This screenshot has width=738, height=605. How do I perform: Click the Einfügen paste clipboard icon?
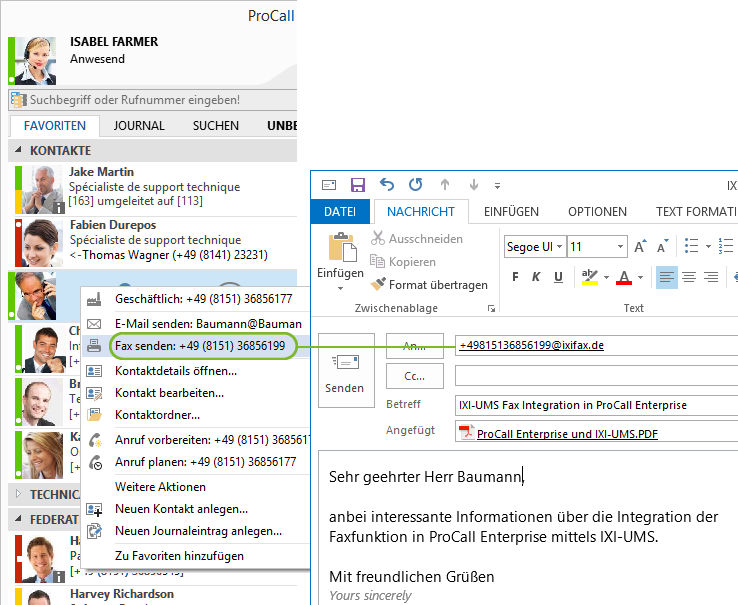[x=342, y=246]
